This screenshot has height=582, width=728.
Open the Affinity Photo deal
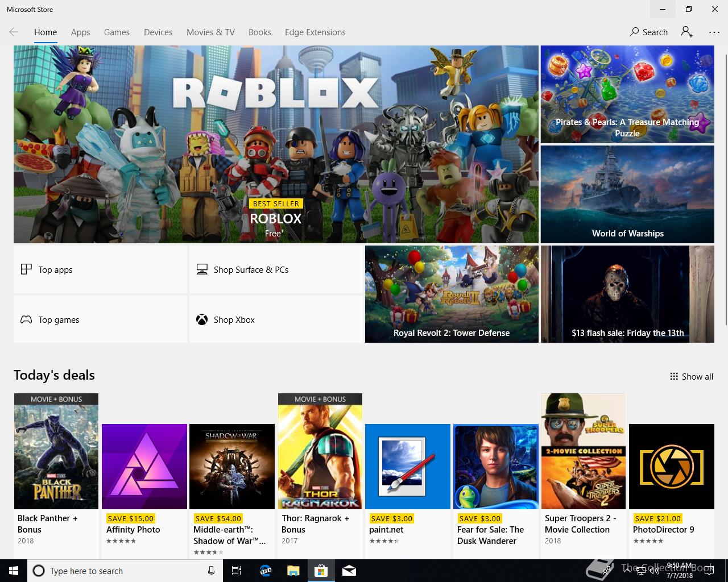click(x=144, y=491)
